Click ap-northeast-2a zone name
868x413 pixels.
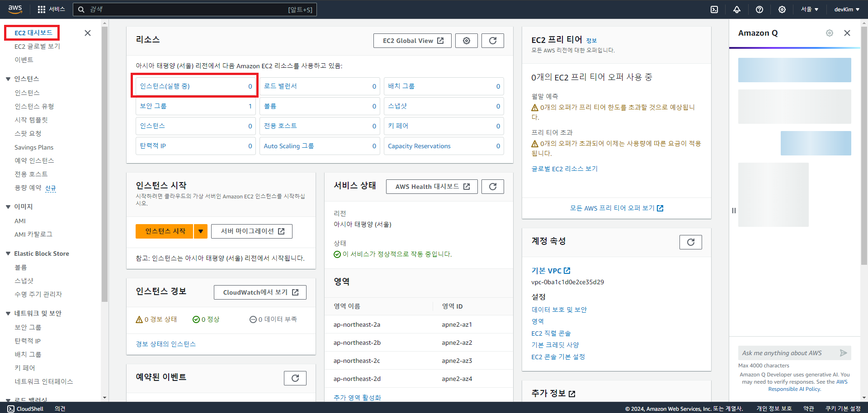pos(357,324)
